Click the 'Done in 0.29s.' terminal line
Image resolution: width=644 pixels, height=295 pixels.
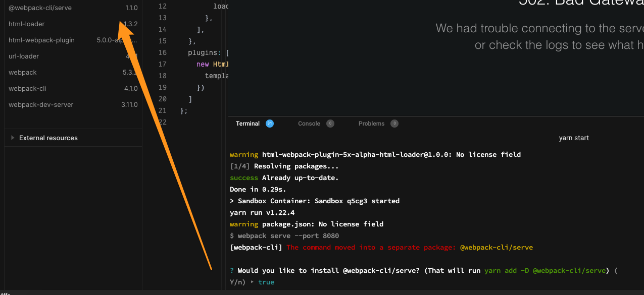(258, 189)
